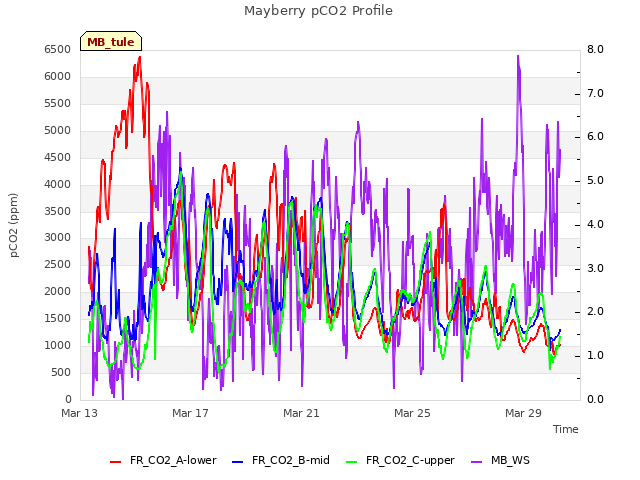Viewport: 640px width, 480px height.
Task: Click the purple MB_WS legend swatch
Action: tap(476, 462)
